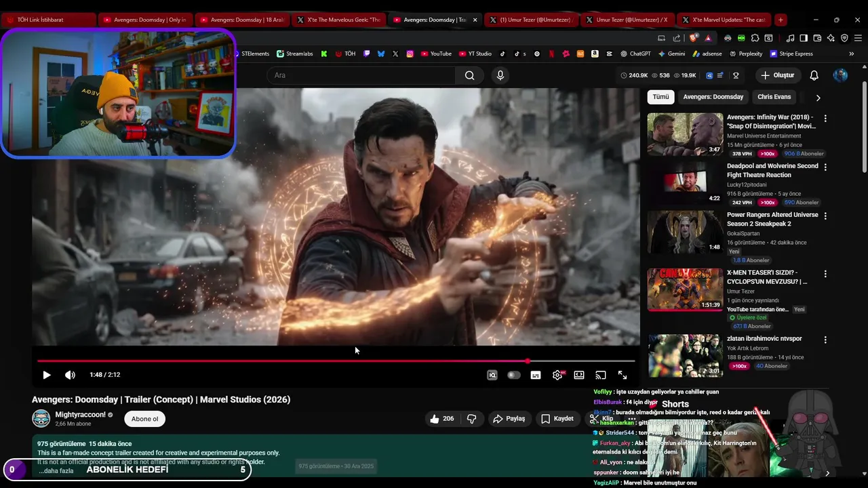
Task: Click the Amazon bookmark icon
Action: [595, 54]
